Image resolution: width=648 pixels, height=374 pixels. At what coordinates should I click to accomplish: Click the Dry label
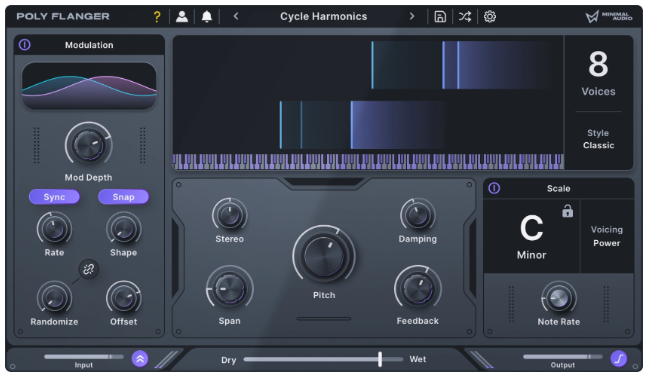(229, 360)
